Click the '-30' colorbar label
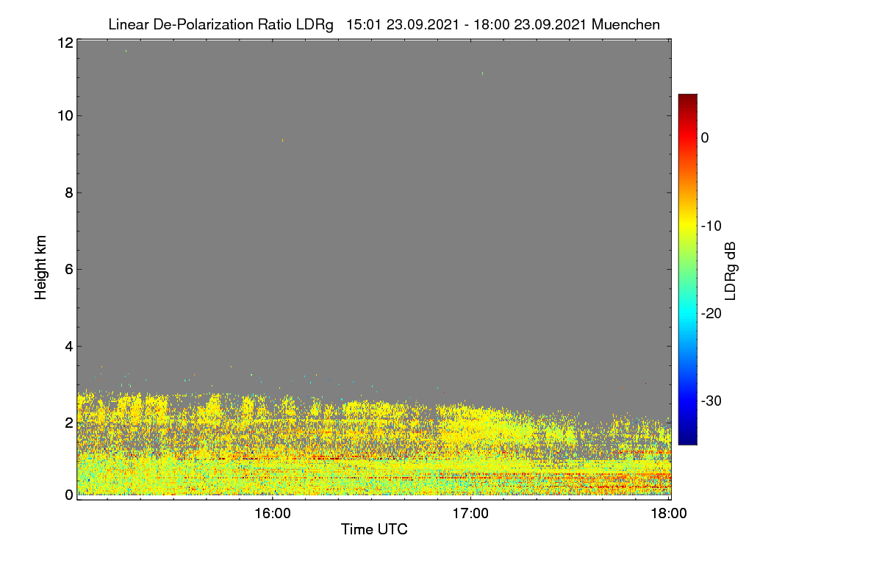The image size is (882, 588). pos(711,401)
